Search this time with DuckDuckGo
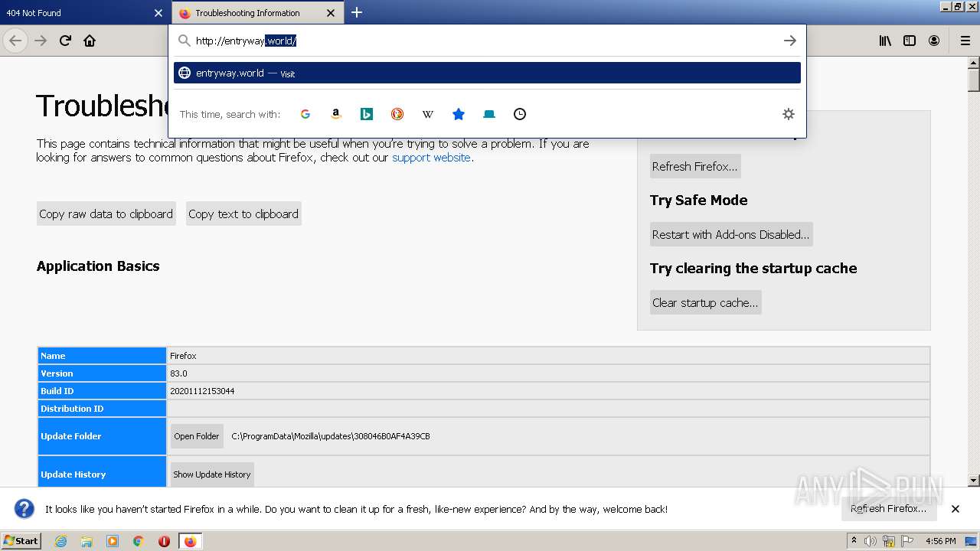 click(397, 114)
